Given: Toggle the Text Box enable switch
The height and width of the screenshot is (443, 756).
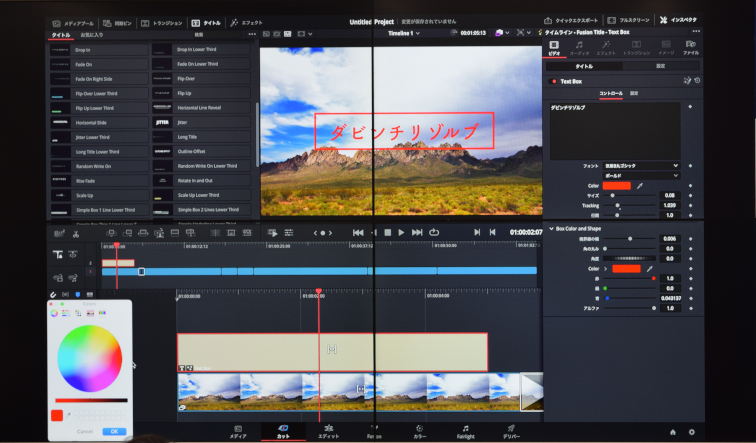Looking at the screenshot, I should [551, 80].
